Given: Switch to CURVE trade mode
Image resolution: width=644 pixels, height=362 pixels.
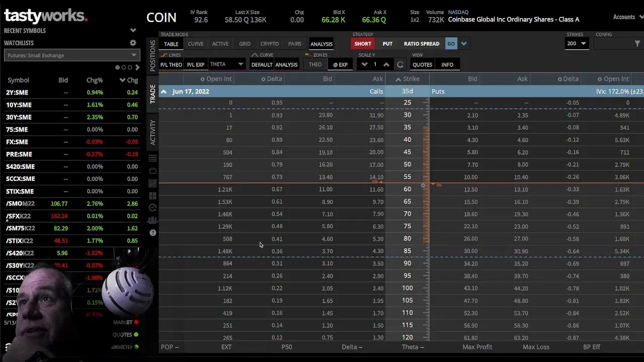Looking at the screenshot, I should coord(196,44).
